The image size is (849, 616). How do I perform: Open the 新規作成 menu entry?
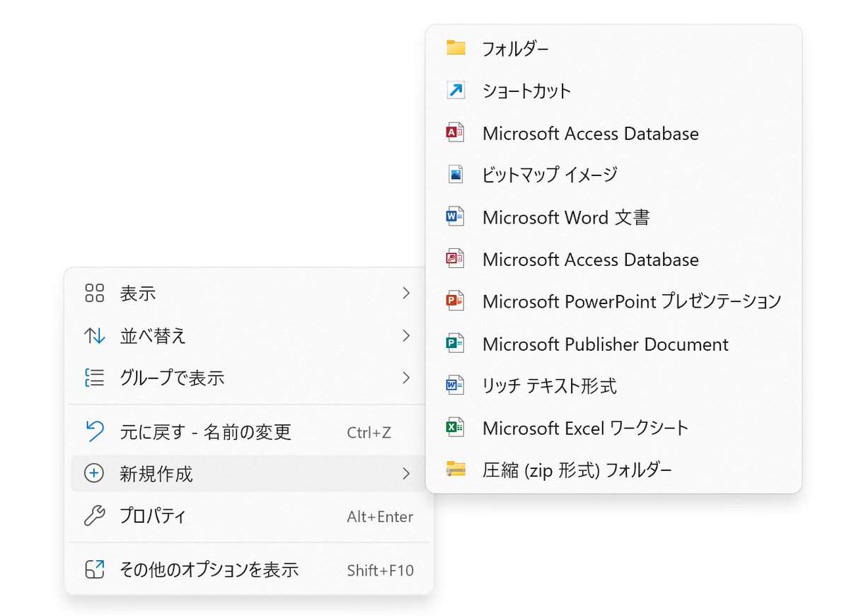coord(248,473)
